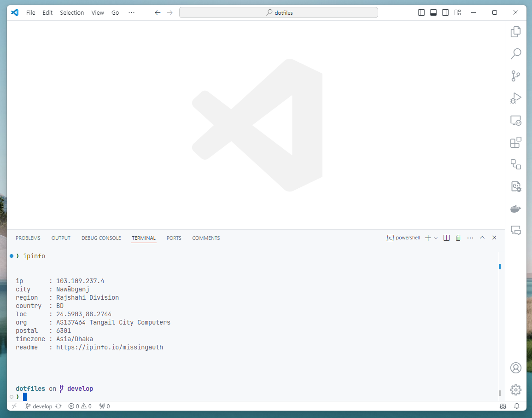532x418 pixels.
Task: Open the terminal profile selection dropdown
Action: 436,238
